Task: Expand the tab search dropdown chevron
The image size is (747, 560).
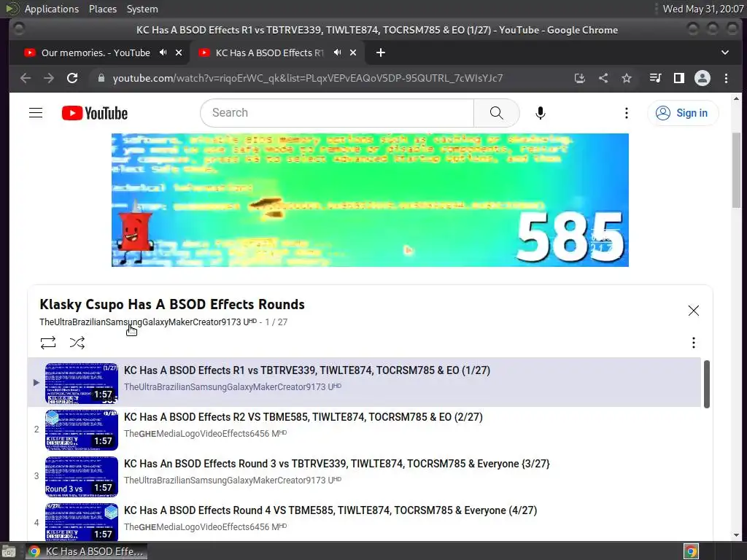Action: (x=724, y=52)
